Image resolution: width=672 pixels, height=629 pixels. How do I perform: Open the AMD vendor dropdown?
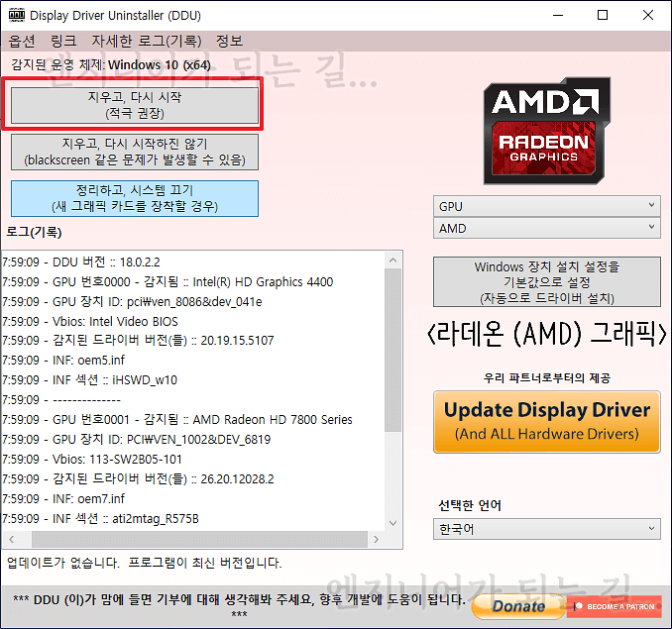click(x=547, y=228)
